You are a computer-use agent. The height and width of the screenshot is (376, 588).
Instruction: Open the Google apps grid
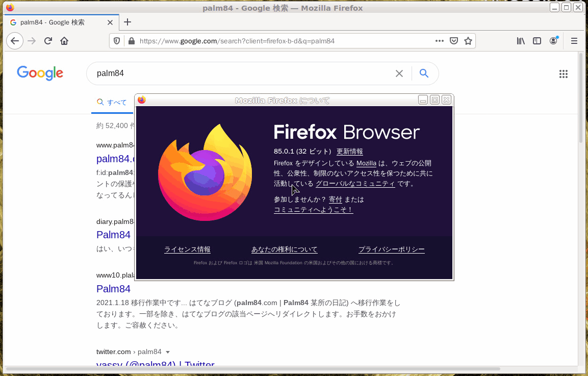pyautogui.click(x=564, y=73)
